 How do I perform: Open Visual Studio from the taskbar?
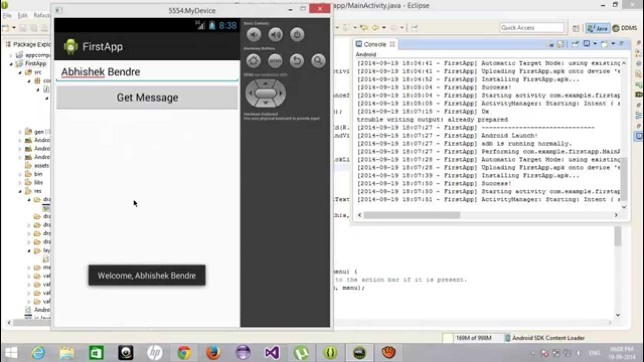point(272,352)
